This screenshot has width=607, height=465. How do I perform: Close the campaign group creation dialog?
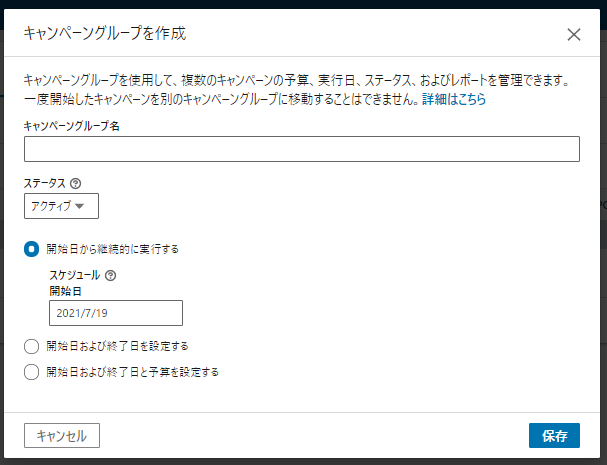click(x=574, y=34)
